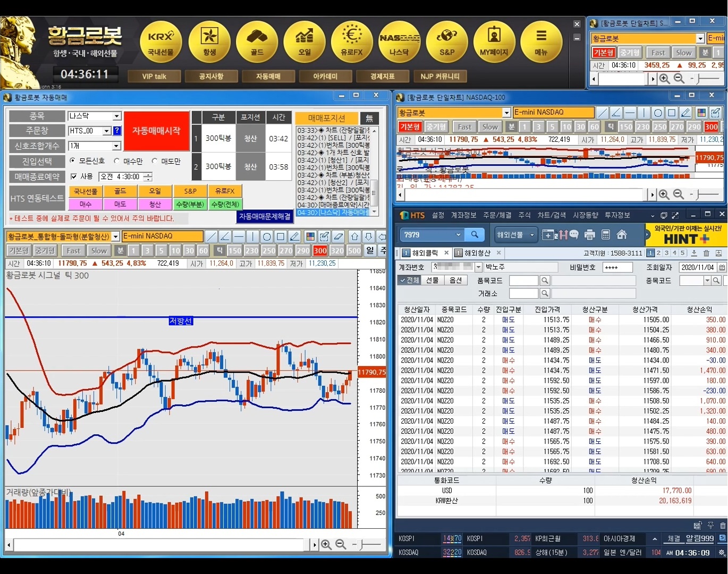Open the 골드 round button
Image resolution: width=728 pixels, height=574 pixels.
[x=257, y=43]
